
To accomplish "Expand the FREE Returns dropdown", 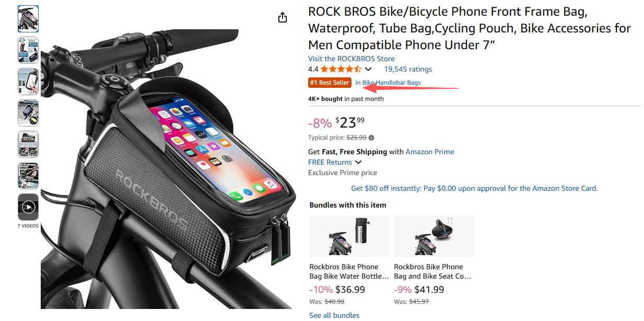I will (358, 162).
